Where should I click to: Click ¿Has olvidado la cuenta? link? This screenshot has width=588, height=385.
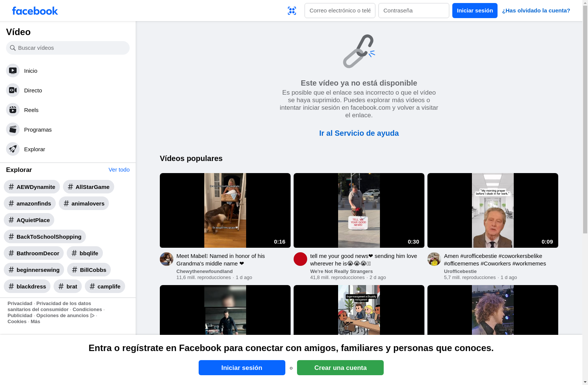coord(536,11)
